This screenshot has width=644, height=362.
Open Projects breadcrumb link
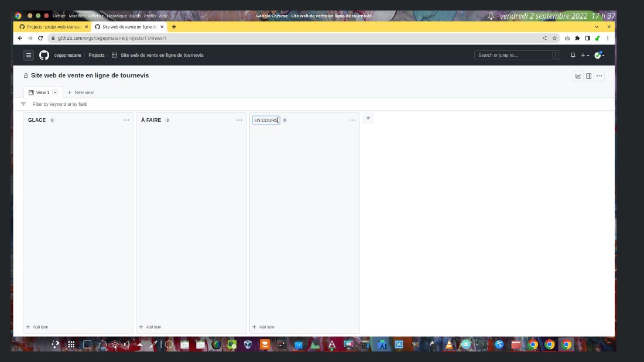point(97,55)
